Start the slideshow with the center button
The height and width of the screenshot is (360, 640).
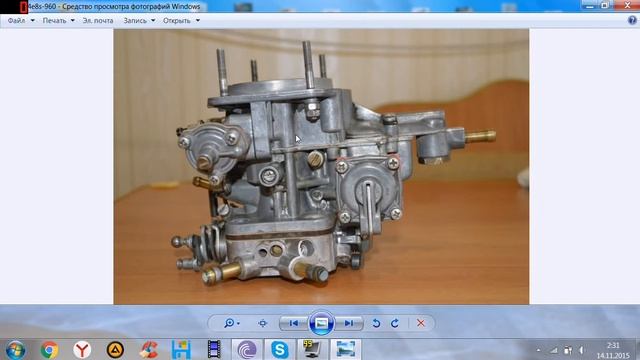pos(321,323)
